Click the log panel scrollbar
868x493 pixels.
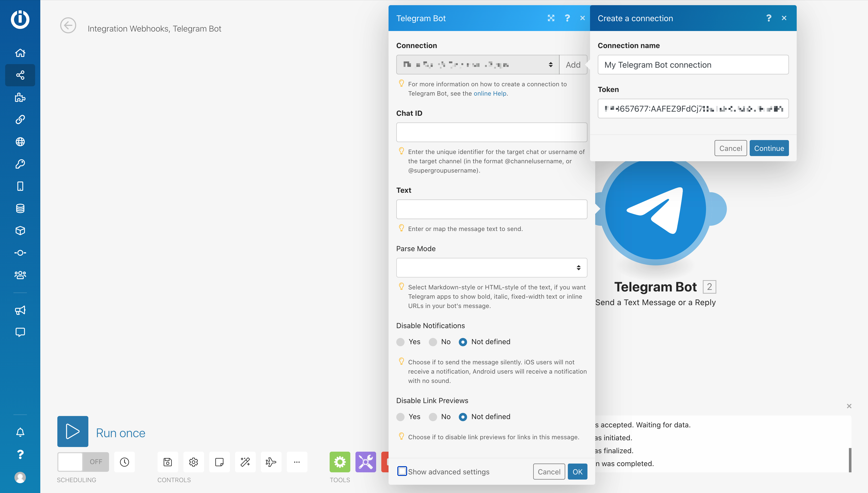click(850, 460)
